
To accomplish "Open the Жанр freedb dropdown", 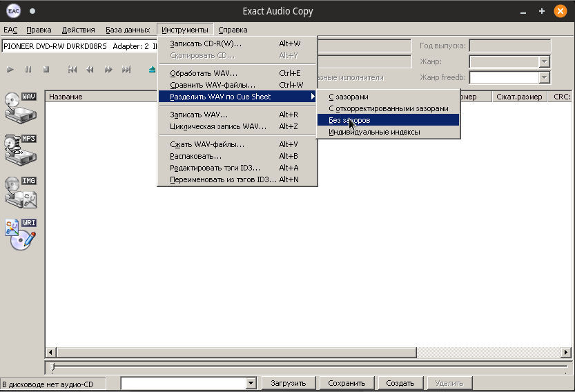I will [x=544, y=77].
